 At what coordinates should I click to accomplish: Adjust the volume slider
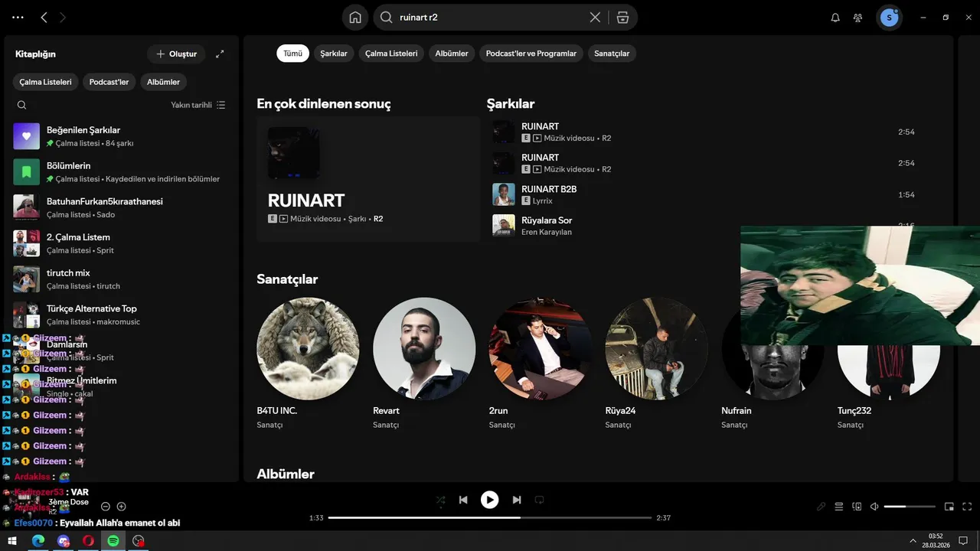[x=910, y=507]
